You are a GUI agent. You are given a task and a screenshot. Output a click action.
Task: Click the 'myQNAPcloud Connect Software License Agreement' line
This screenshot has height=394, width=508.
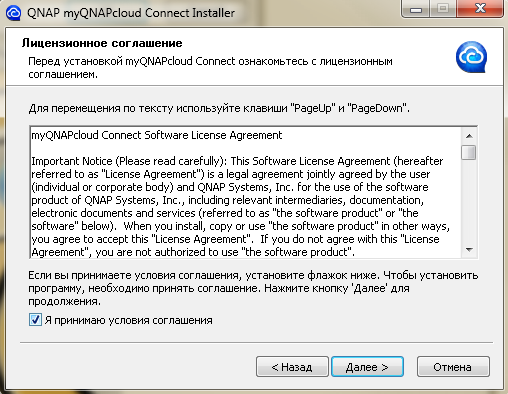pos(157,135)
